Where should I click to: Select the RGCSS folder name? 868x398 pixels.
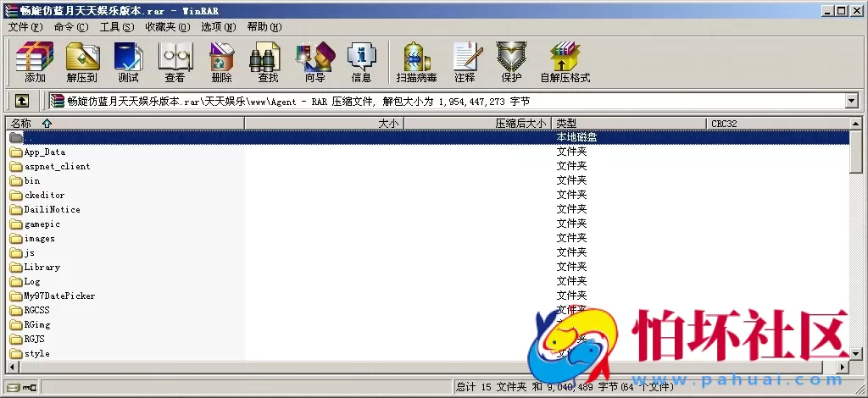coord(37,310)
